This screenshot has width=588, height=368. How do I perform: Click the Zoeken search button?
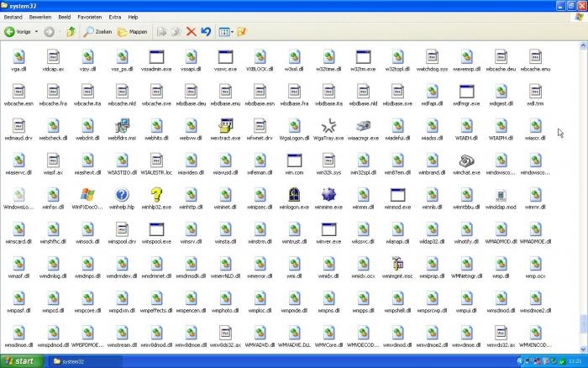click(x=97, y=32)
